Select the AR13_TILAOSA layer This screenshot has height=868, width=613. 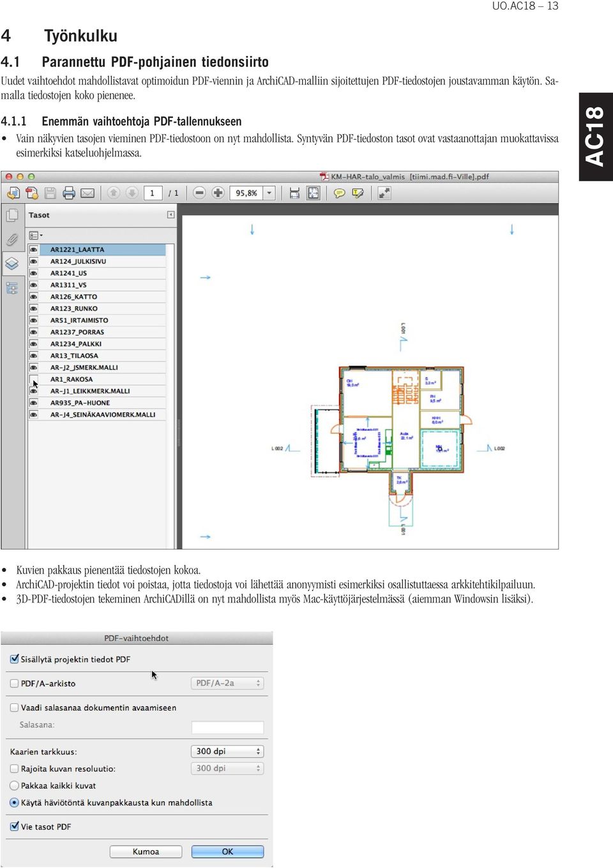[x=97, y=356]
